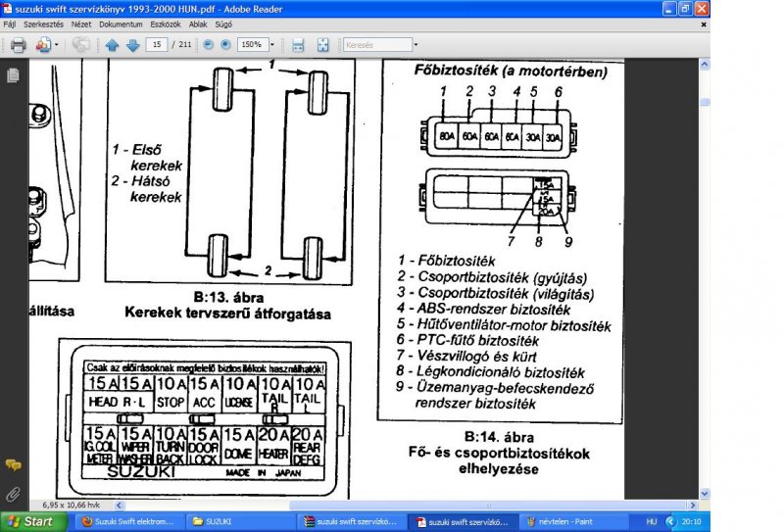Click the '4 - ABS-rendszer biztosíték' line
The height and width of the screenshot is (532, 784).
click(x=484, y=309)
